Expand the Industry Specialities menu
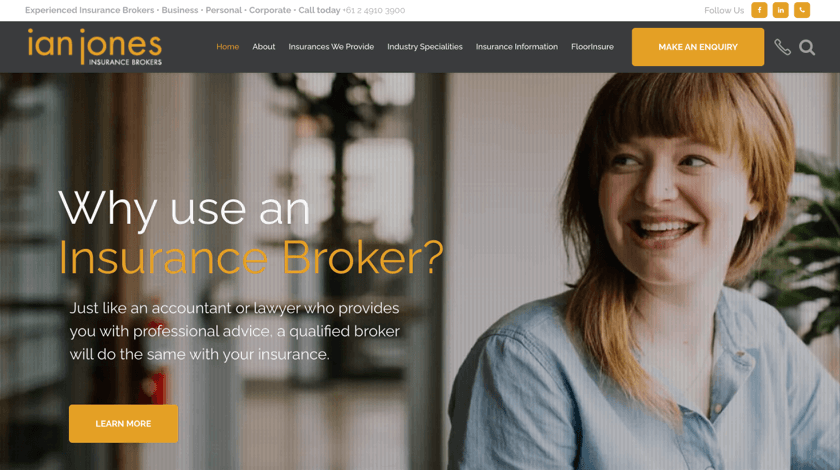The image size is (840, 470). click(425, 47)
